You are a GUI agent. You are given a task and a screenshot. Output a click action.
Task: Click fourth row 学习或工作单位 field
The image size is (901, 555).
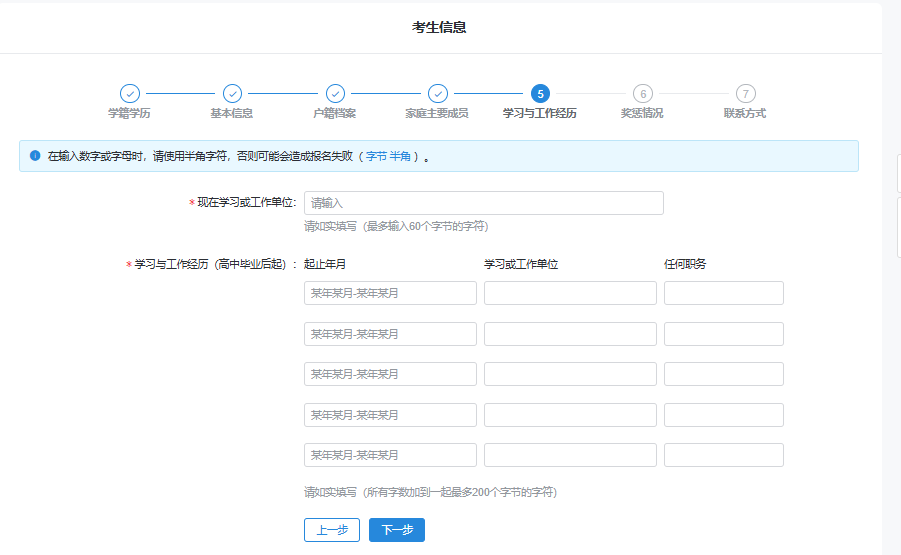pos(570,415)
